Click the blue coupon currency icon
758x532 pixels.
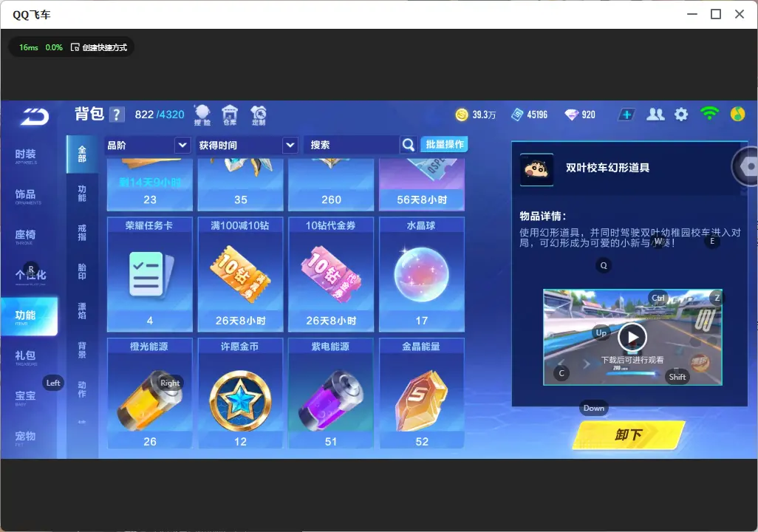(516, 115)
